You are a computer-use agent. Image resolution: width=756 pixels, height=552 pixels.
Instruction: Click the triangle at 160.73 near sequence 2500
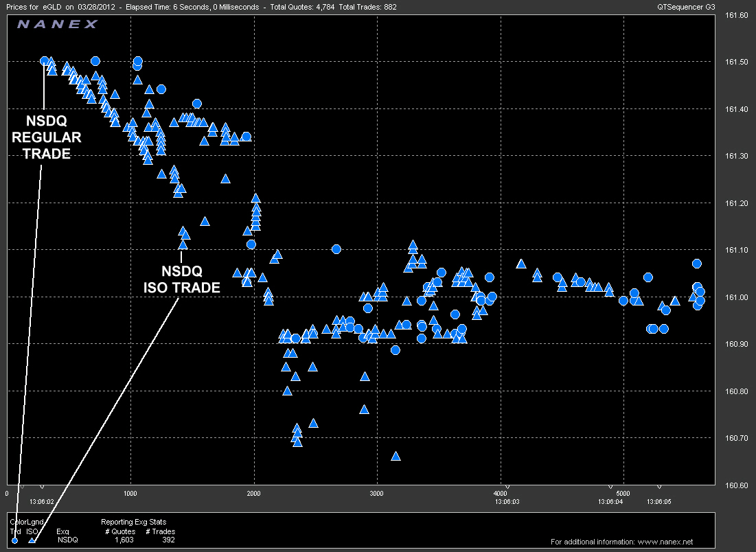[x=313, y=424]
